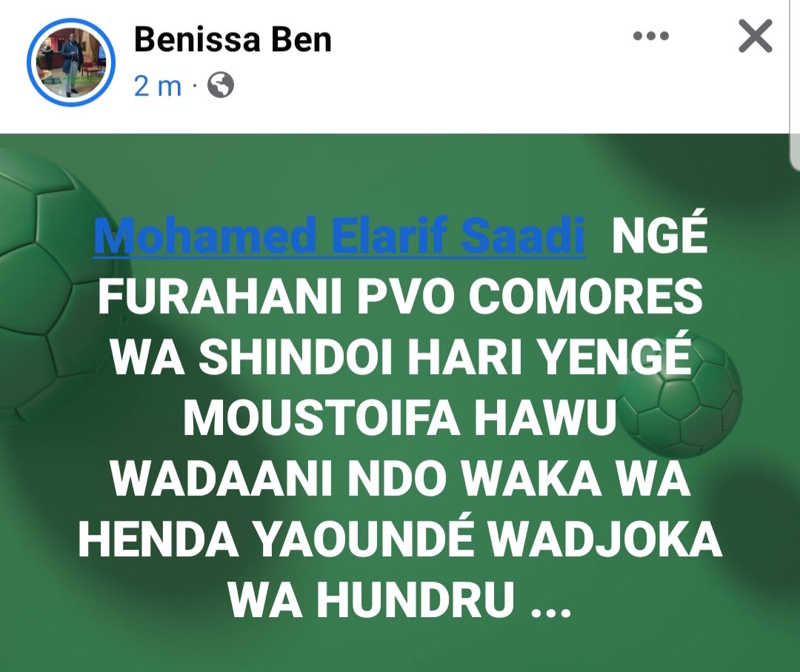Viewport: 800px width, 672px height.
Task: Click the gray scrollbar handle at right edge
Action: (x=795, y=84)
